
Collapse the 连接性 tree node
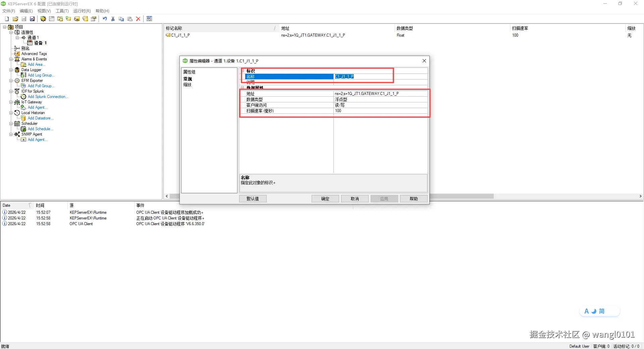11,32
